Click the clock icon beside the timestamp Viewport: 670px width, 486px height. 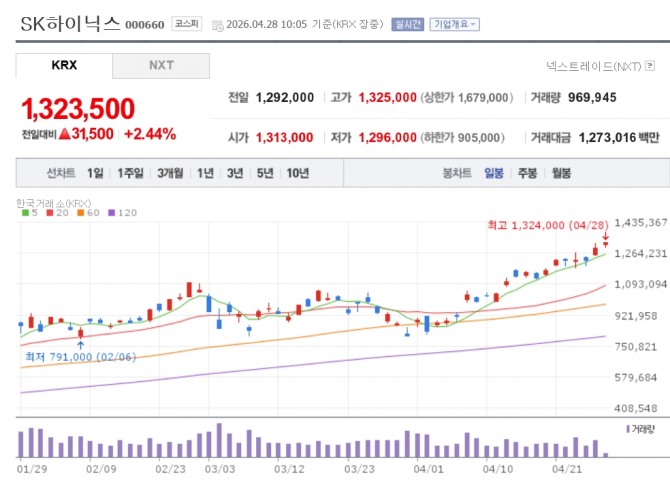[217, 26]
